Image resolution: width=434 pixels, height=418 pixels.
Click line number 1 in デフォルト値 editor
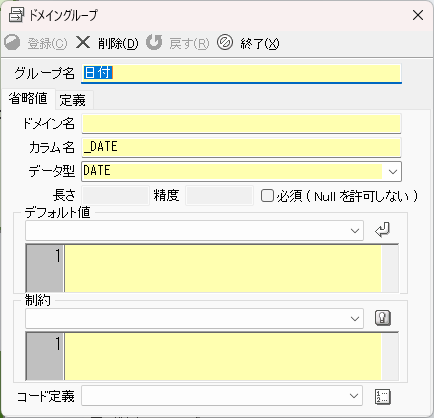[58, 256]
